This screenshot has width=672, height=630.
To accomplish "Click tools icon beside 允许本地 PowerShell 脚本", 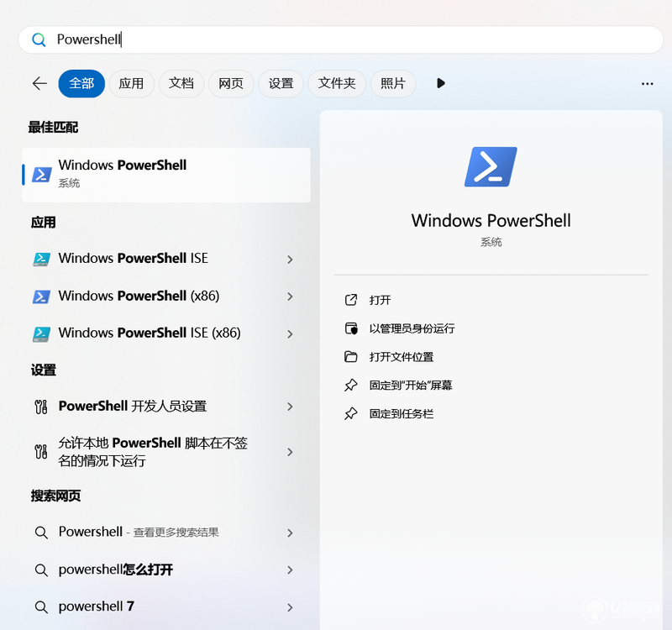I will (x=41, y=452).
